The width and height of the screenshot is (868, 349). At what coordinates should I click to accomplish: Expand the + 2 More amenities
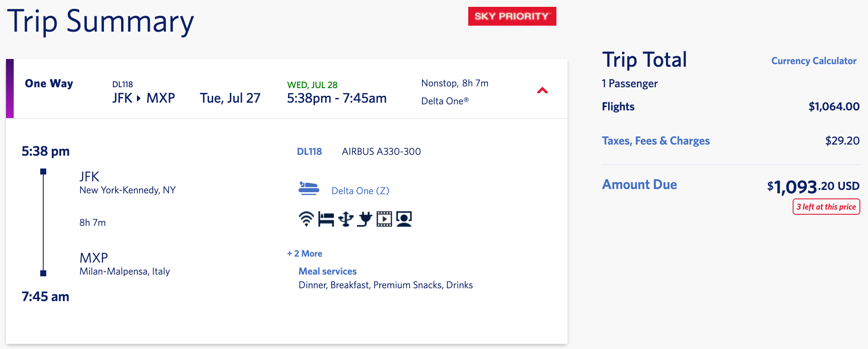305,254
